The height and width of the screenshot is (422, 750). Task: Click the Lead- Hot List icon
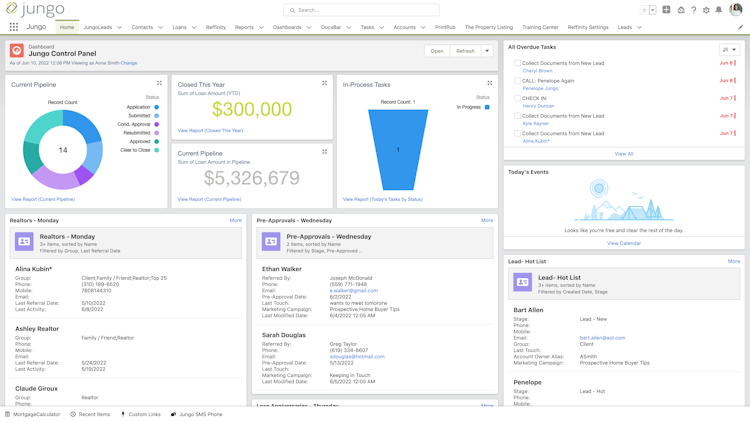(x=522, y=282)
